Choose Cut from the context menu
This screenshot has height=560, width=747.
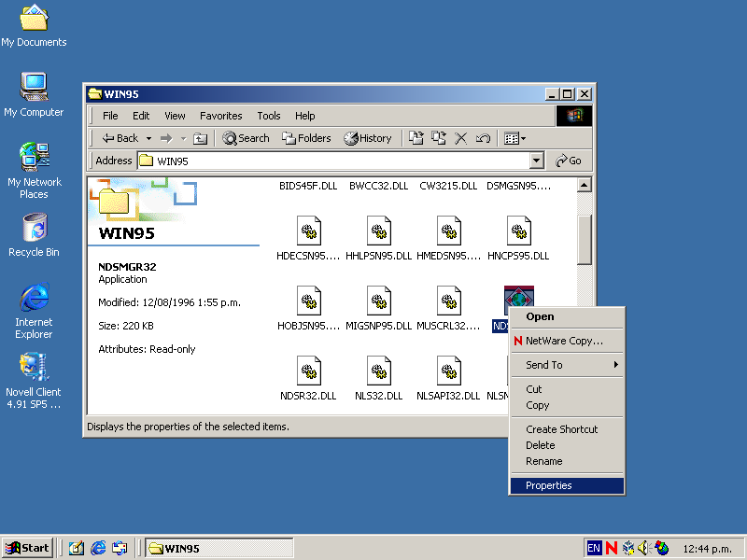pyautogui.click(x=567, y=389)
